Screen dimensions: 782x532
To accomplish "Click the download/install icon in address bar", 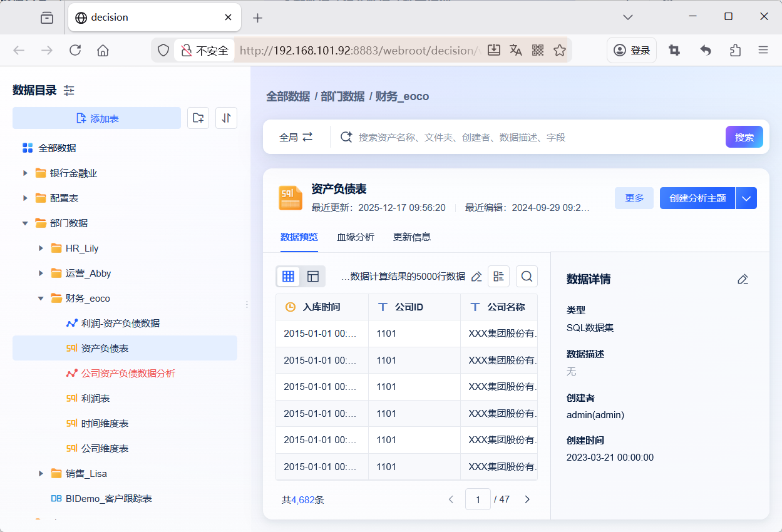I will pyautogui.click(x=494, y=50).
